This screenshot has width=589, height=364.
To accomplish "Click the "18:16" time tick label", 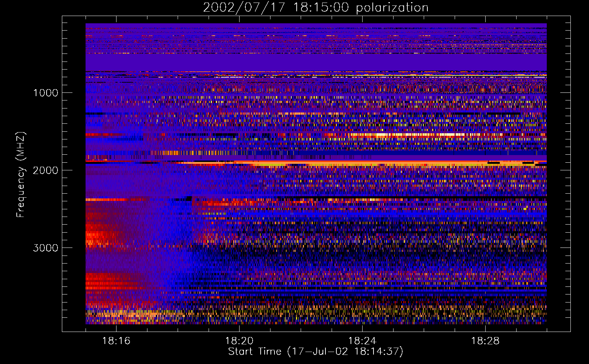I will (116, 341).
